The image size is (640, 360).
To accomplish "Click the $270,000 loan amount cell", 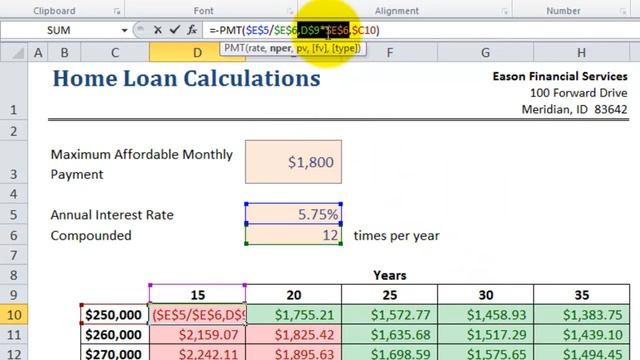I will pyautogui.click(x=115, y=353).
